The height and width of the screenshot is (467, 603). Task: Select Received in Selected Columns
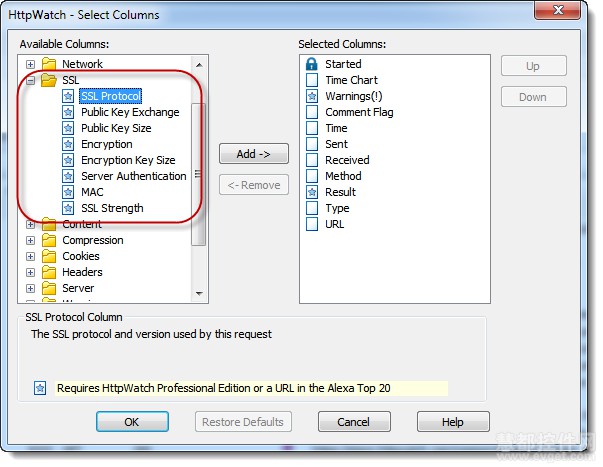coord(347,160)
